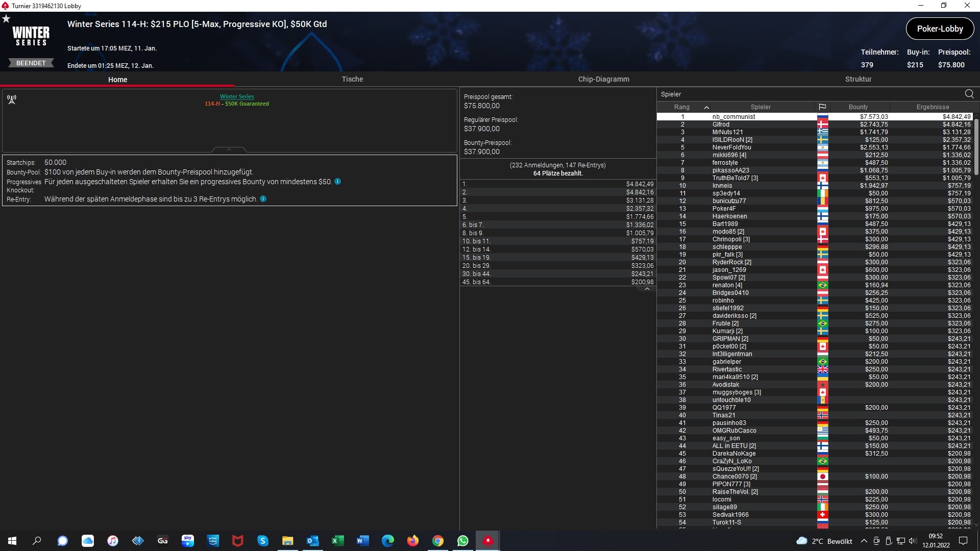
Task: Click the broadcast antenna icon
Action: (x=12, y=99)
